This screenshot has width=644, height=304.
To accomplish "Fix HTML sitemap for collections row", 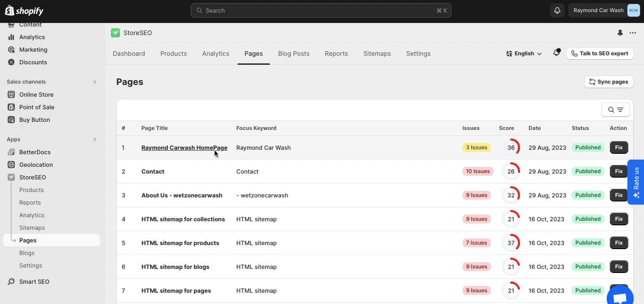I will (619, 219).
